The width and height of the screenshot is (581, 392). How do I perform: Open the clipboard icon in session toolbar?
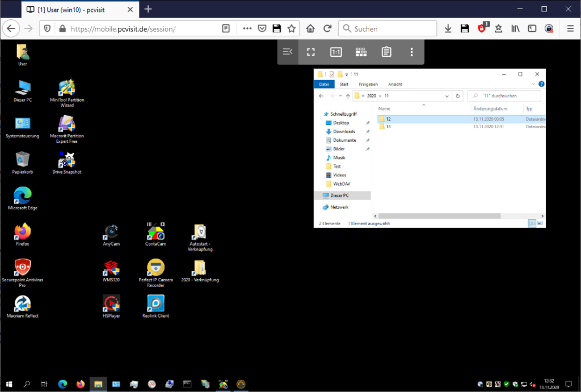coord(386,52)
